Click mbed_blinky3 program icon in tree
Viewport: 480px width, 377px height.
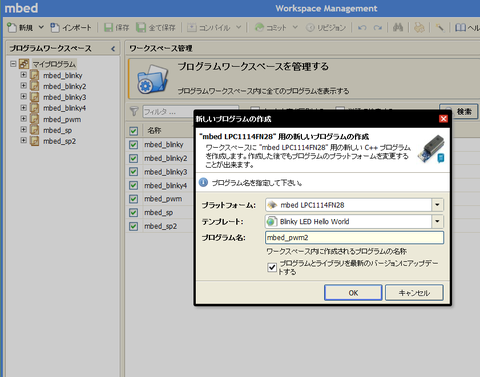(35, 97)
